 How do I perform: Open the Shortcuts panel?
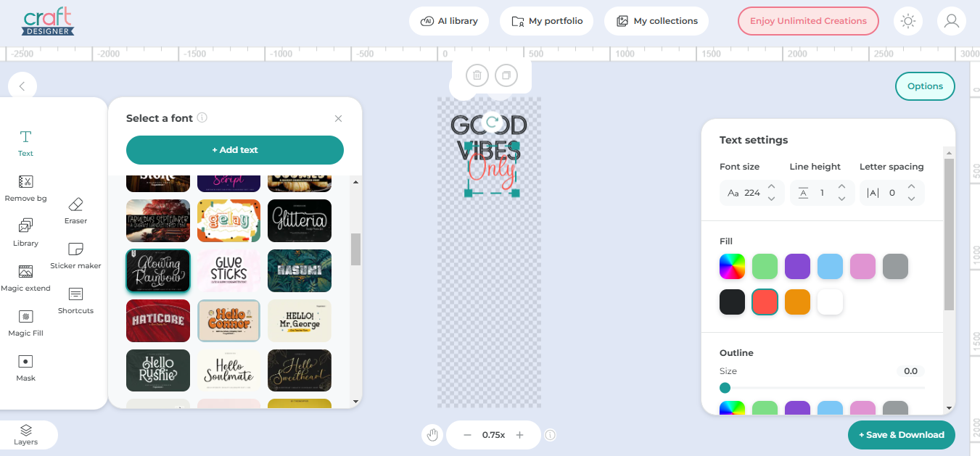click(75, 300)
